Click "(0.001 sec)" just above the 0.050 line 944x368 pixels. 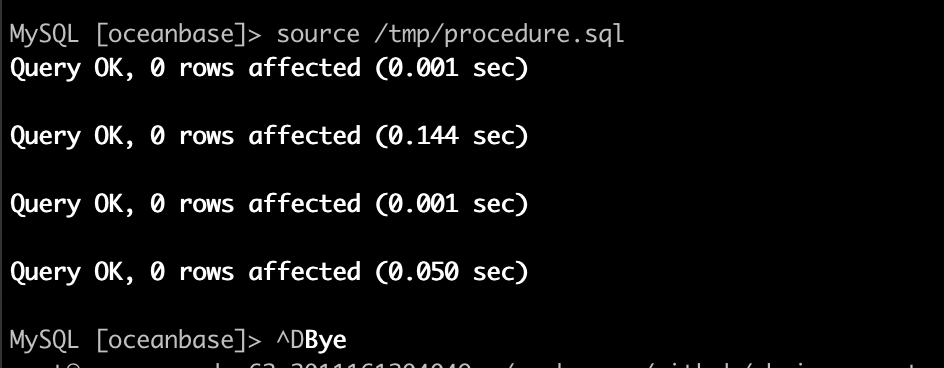[x=452, y=204]
